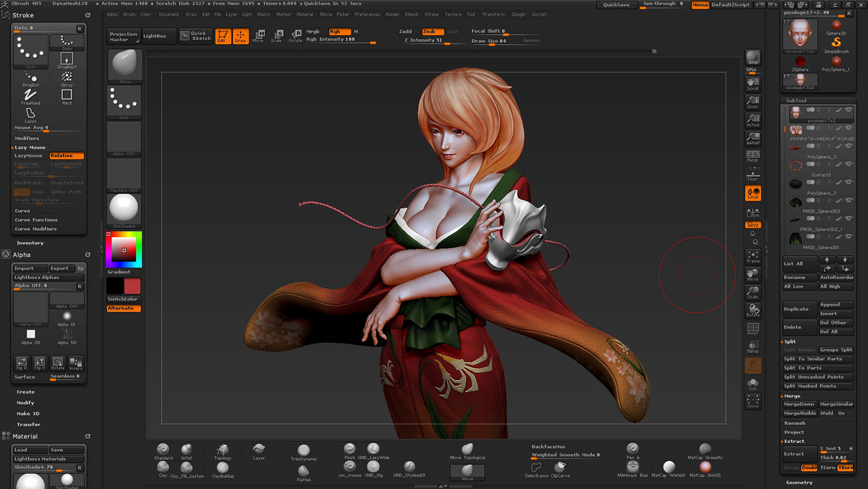Toggle Zsub mode
Screen dimensions: 868x489
[x=432, y=31]
